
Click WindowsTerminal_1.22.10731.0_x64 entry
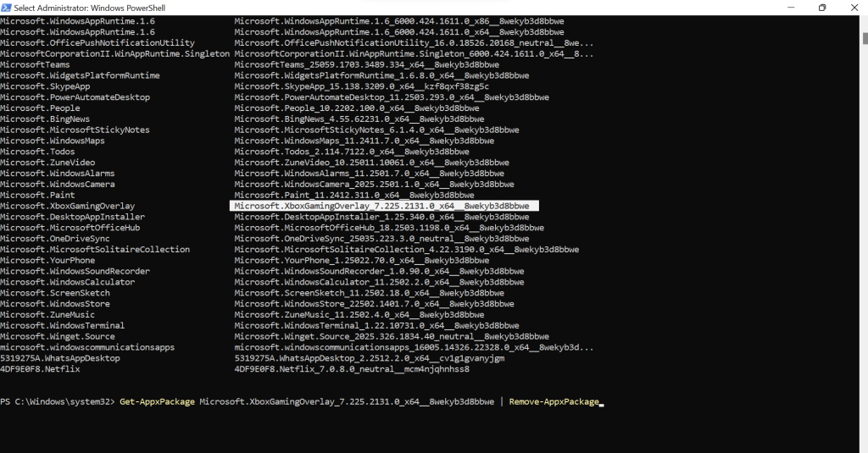click(376, 326)
